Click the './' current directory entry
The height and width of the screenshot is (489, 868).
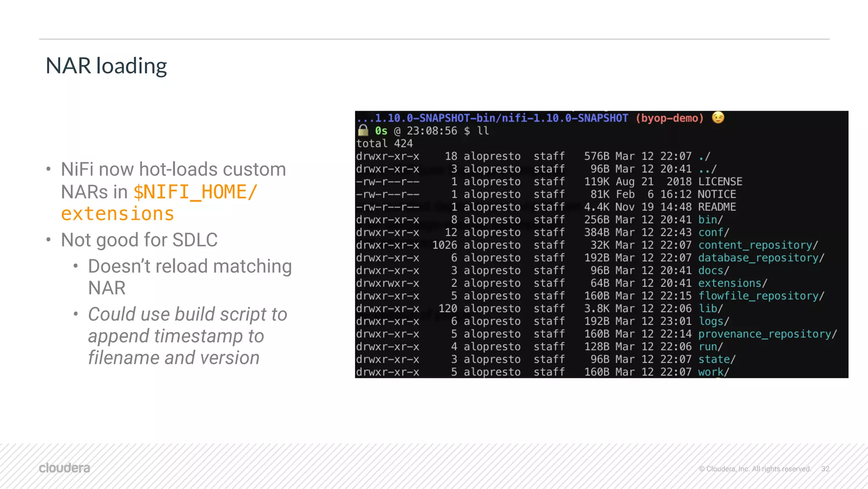point(704,156)
